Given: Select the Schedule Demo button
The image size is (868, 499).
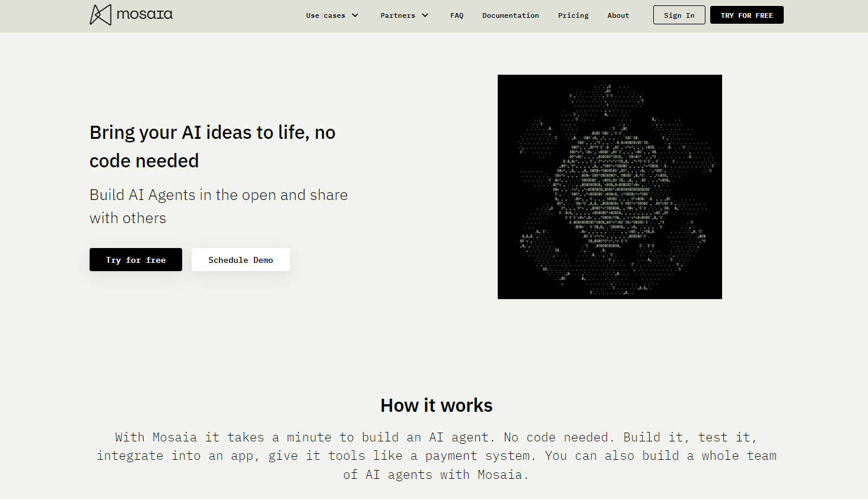Looking at the screenshot, I should click(x=240, y=260).
